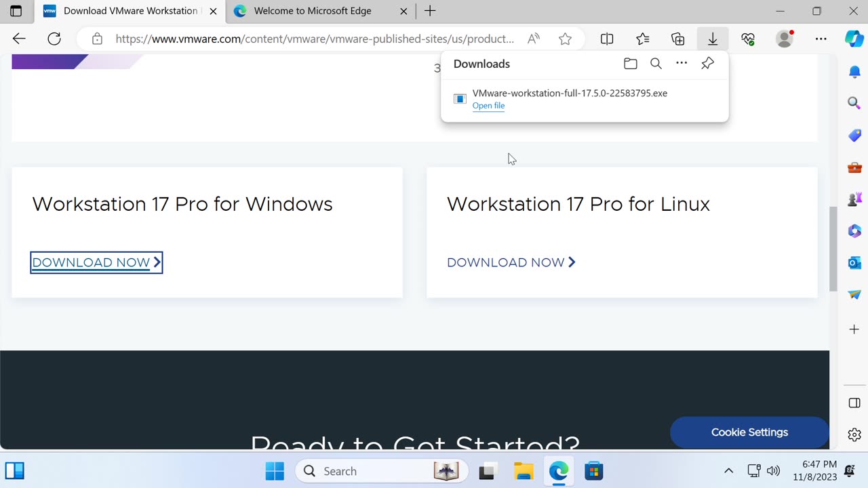
Task: Open the tab actions menu icon
Action: (x=16, y=11)
